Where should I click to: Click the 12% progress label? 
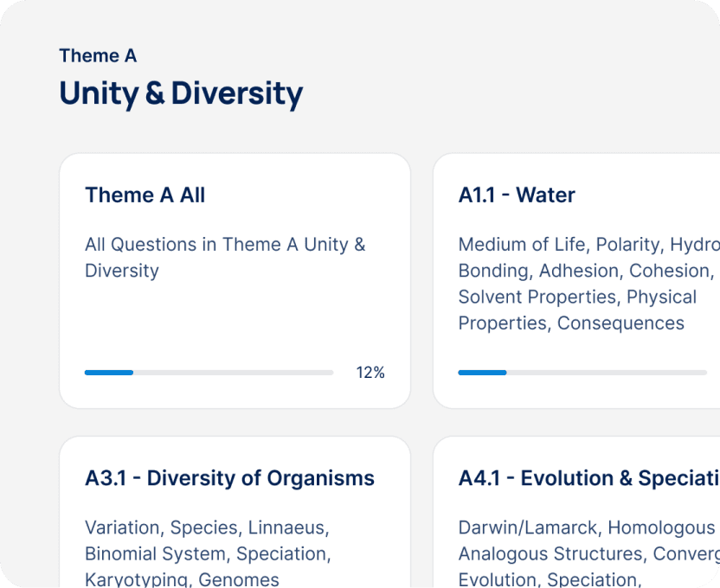[x=370, y=373]
